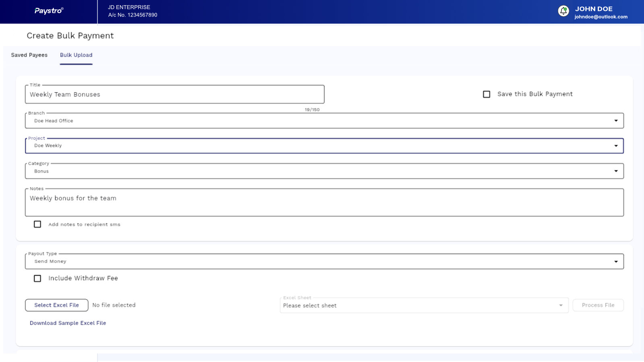
Task: Switch to the Saved Payees tab
Action: 29,55
